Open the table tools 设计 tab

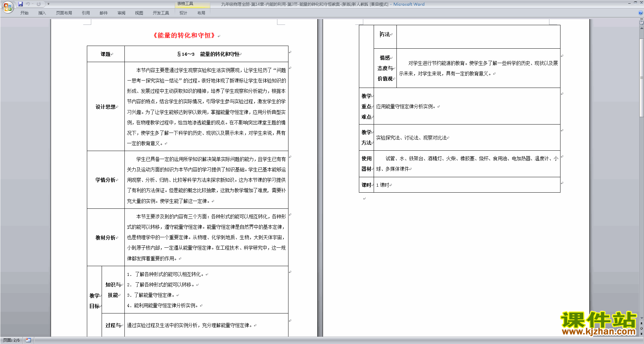183,13
